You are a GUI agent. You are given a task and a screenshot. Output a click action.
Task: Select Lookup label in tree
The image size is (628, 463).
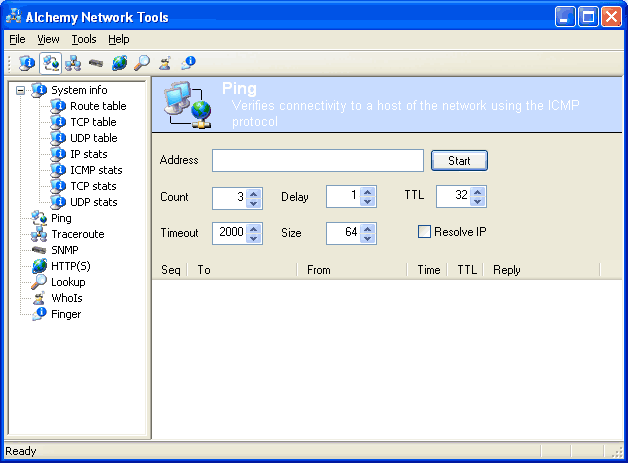point(68,282)
